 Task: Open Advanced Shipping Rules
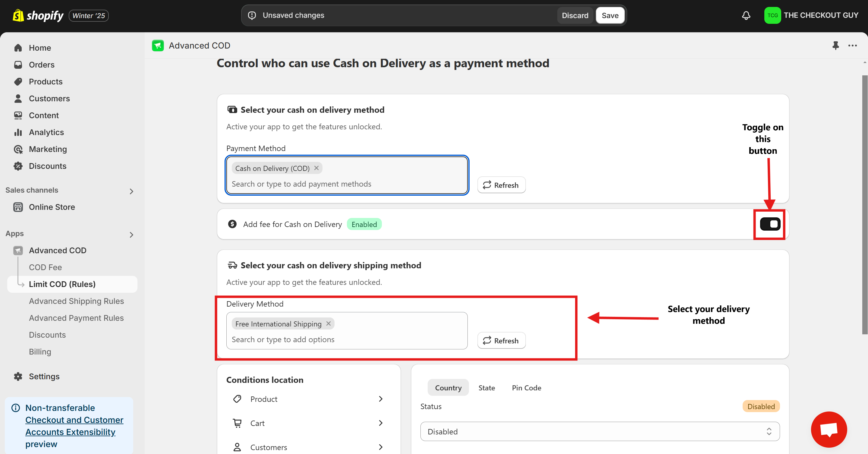[77, 301]
